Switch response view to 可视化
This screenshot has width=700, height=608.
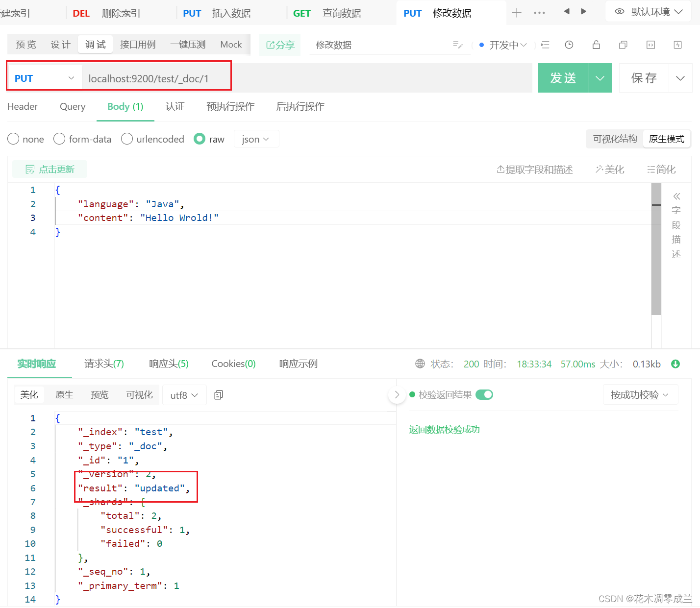pos(139,395)
